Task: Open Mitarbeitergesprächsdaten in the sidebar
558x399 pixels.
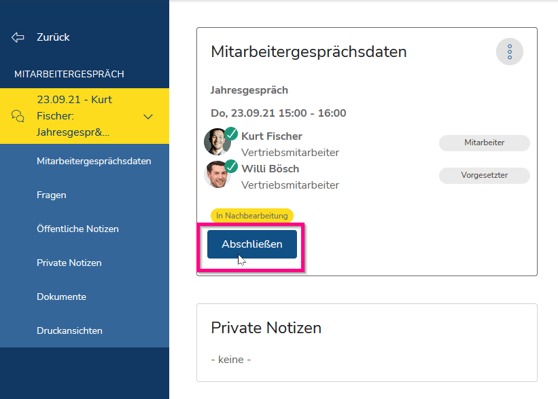Action: pyautogui.click(x=94, y=161)
